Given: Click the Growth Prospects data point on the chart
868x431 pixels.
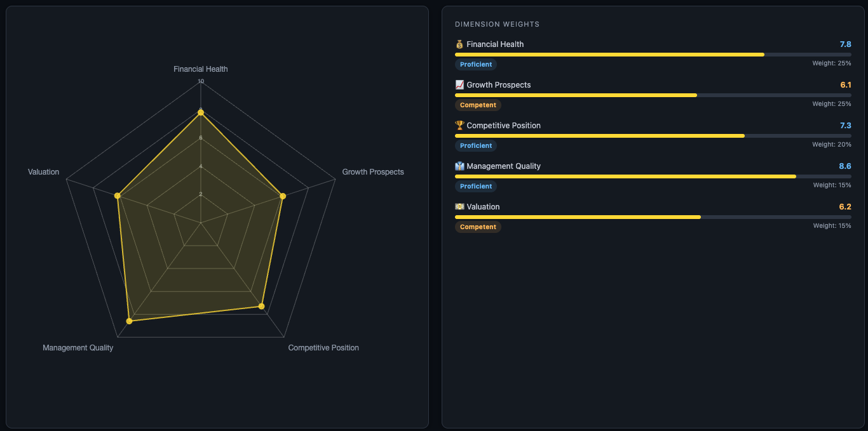Looking at the screenshot, I should pos(282,196).
